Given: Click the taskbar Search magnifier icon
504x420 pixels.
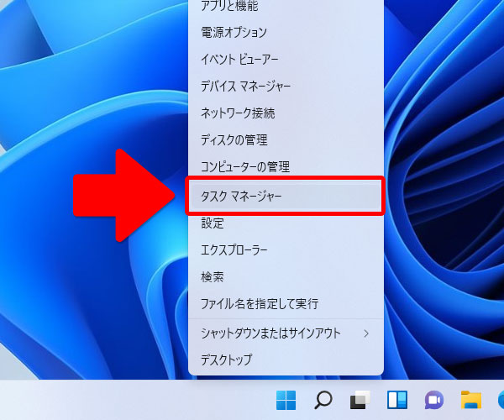Looking at the screenshot, I should pos(323,400).
